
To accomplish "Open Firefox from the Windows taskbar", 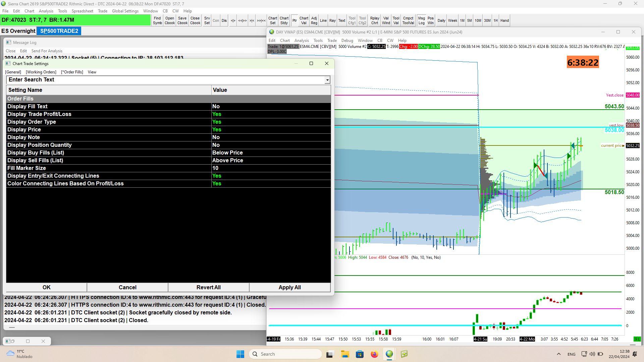I will [x=374, y=354].
